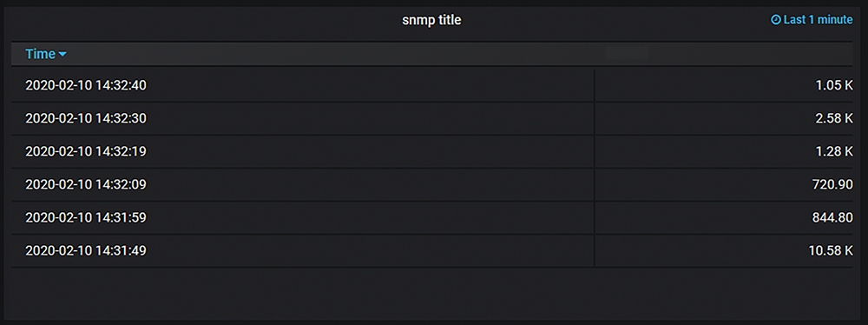868x325 pixels.
Task: Click the column divider in the 14:32:40 row
Action: coord(594,85)
